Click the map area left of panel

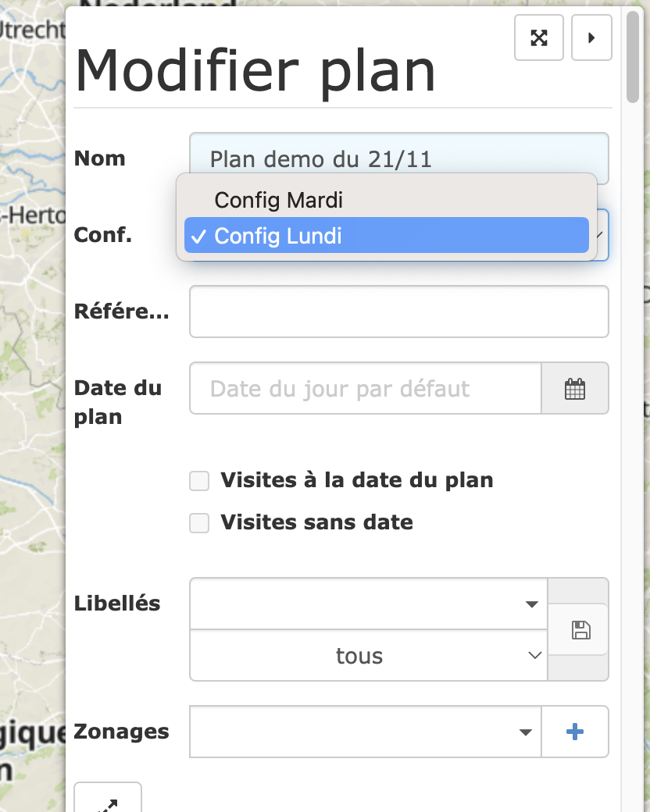[x=31, y=390]
